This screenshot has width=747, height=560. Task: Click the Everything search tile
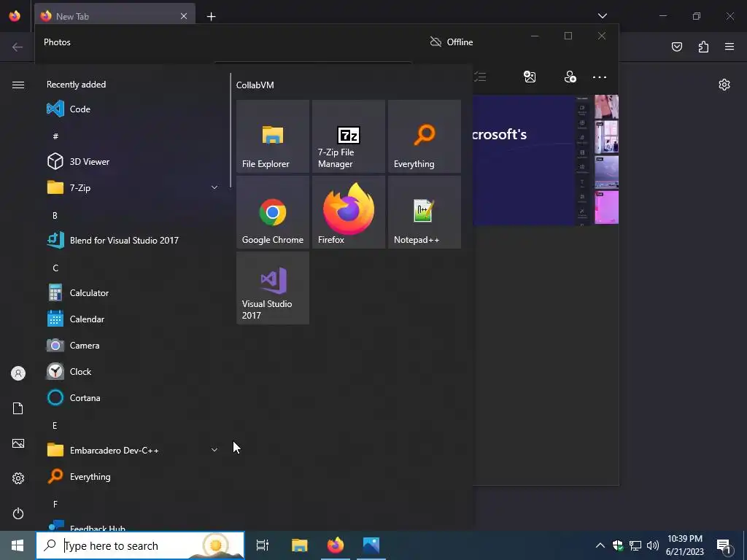(x=425, y=136)
